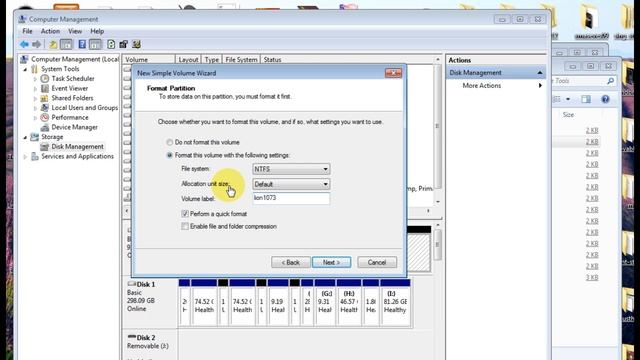
Task: Click the Status column header
Action: click(x=272, y=60)
